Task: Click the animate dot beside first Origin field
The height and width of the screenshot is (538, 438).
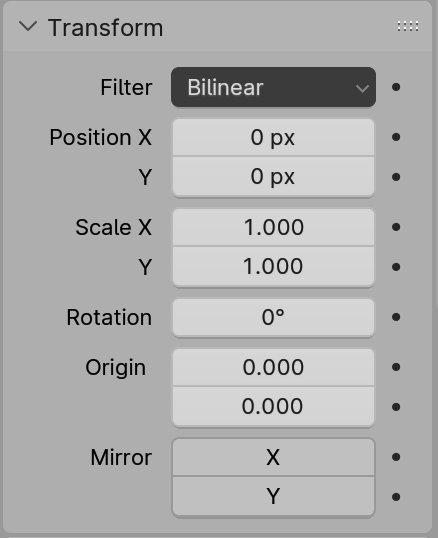Action: click(396, 367)
